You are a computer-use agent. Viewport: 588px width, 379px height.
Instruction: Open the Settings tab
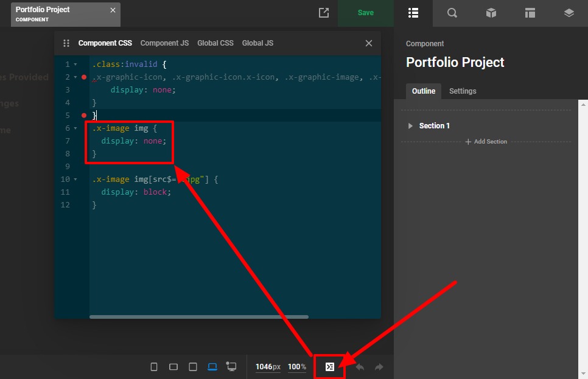point(463,91)
